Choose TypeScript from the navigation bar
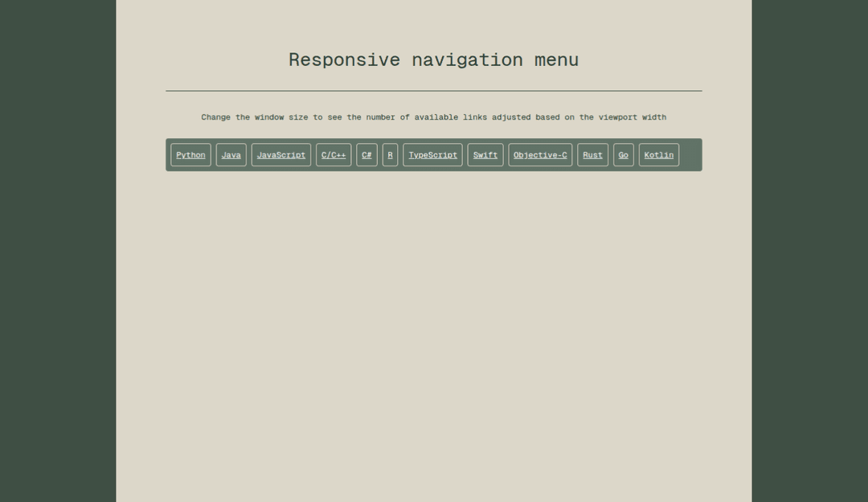Screen dimensions: 868x502 pos(432,155)
